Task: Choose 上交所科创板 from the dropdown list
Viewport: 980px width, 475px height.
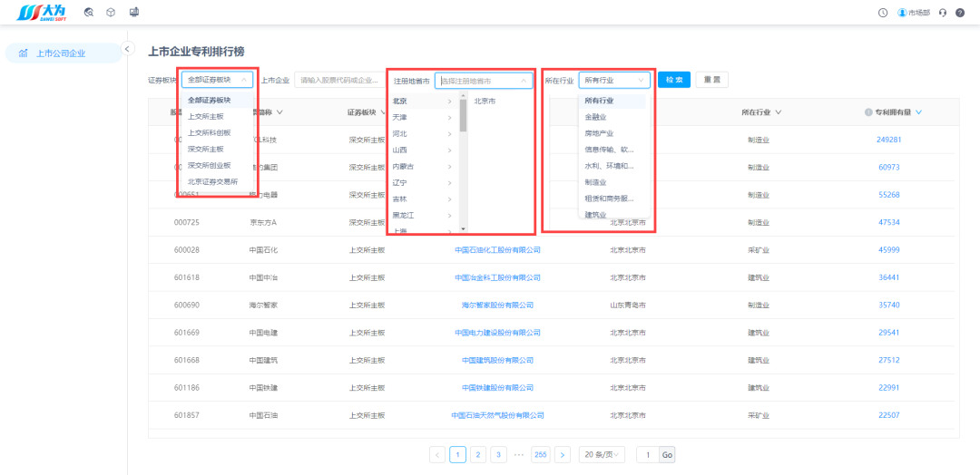Action: tap(216, 132)
